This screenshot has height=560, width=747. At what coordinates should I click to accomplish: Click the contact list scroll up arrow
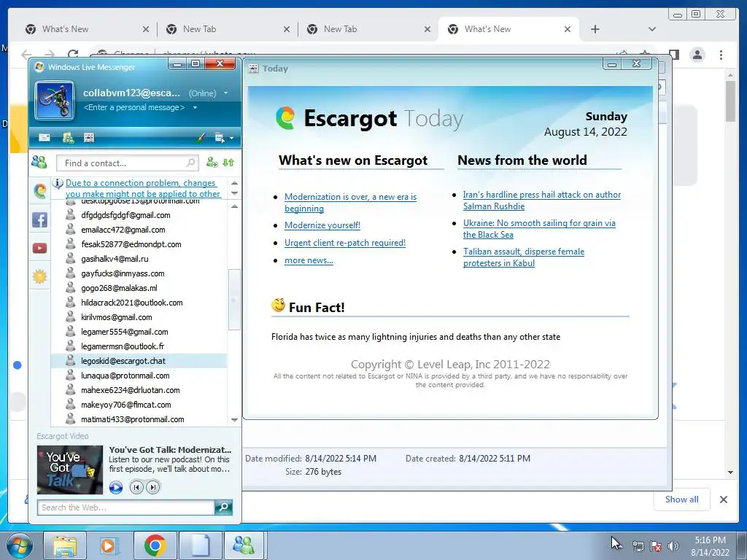[234, 206]
